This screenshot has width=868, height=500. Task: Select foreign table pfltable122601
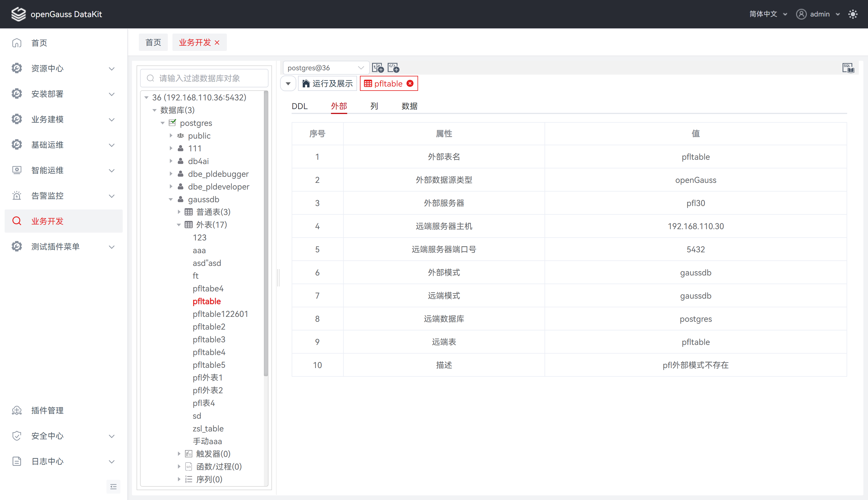[x=220, y=314]
